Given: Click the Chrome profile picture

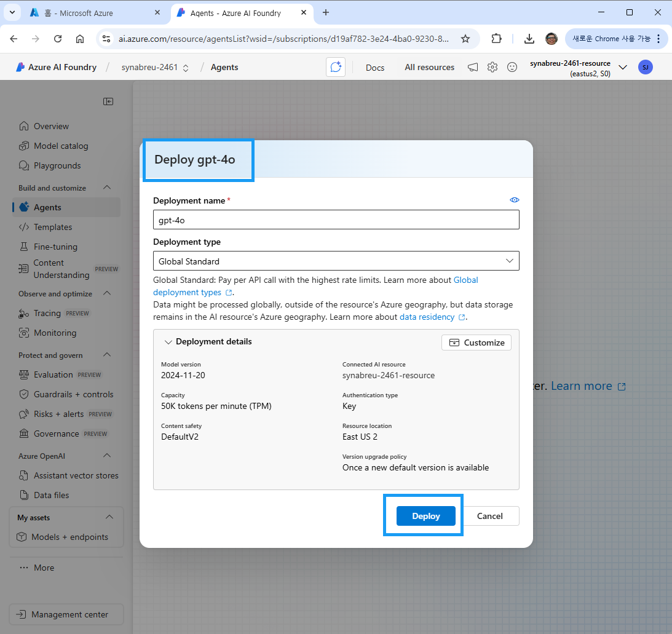Looking at the screenshot, I should tap(551, 39).
